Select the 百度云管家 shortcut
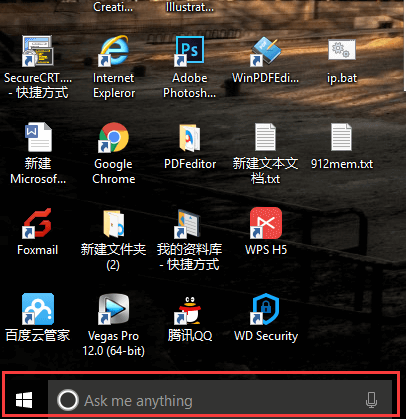This screenshot has height=419, width=406. [x=38, y=309]
